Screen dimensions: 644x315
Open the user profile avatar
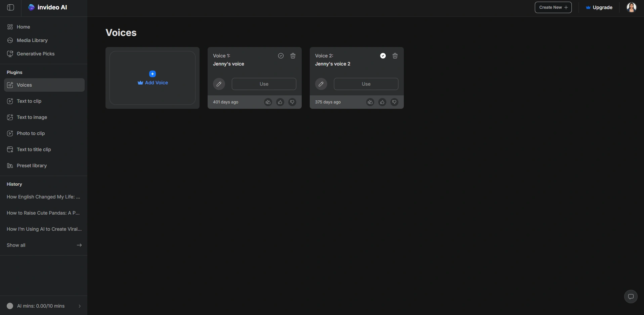pos(632,7)
